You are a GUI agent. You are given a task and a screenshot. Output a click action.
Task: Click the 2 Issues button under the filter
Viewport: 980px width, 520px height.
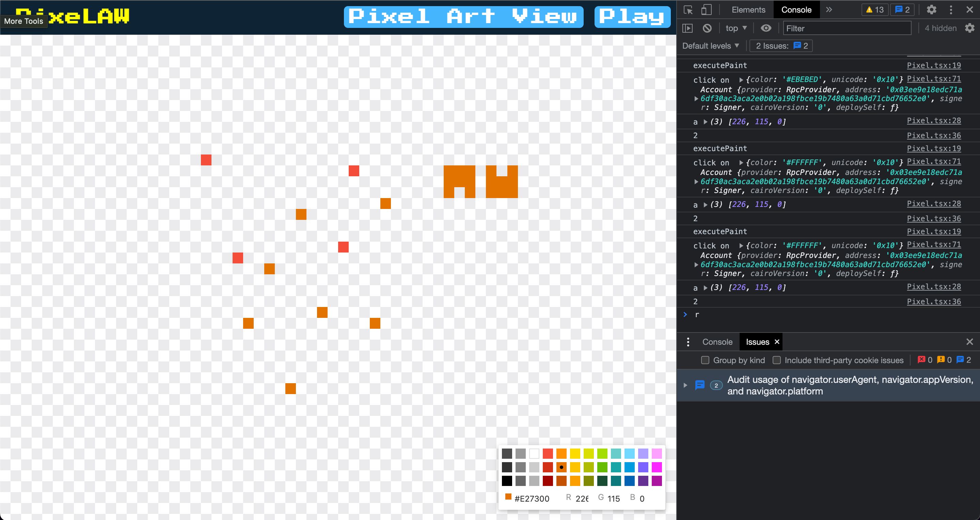(x=781, y=46)
